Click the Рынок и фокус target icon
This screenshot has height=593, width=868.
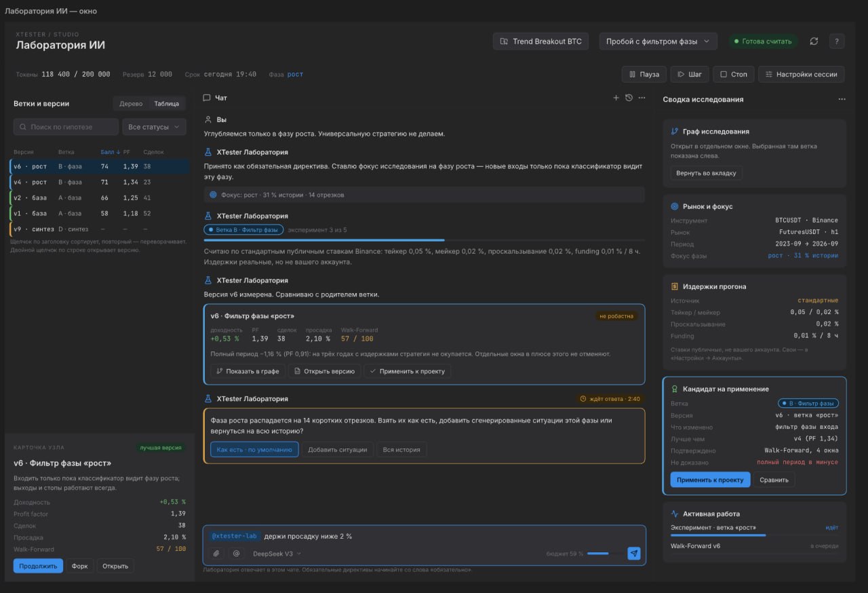[674, 206]
